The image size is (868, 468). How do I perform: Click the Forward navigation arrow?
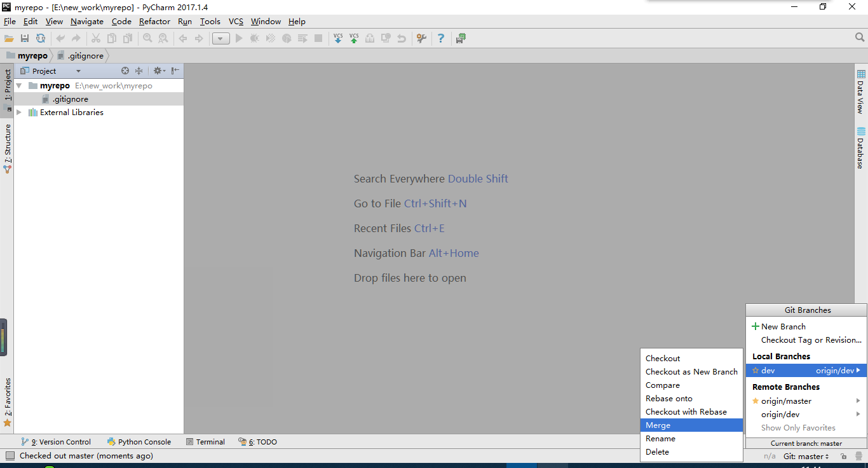[199, 39]
